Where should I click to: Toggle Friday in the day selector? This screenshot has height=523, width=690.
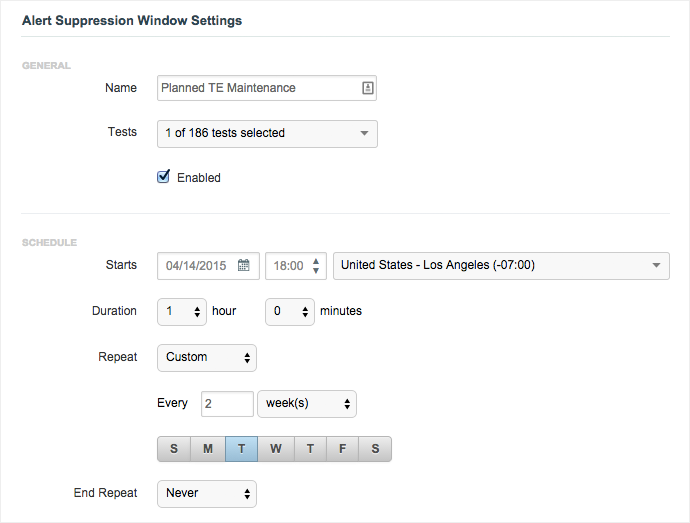tap(342, 449)
